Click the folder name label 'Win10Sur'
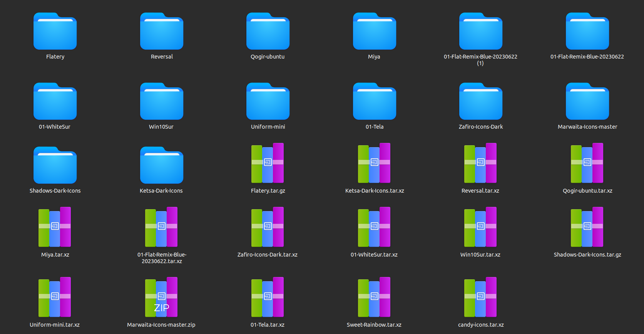This screenshot has height=334, width=644. (x=161, y=127)
